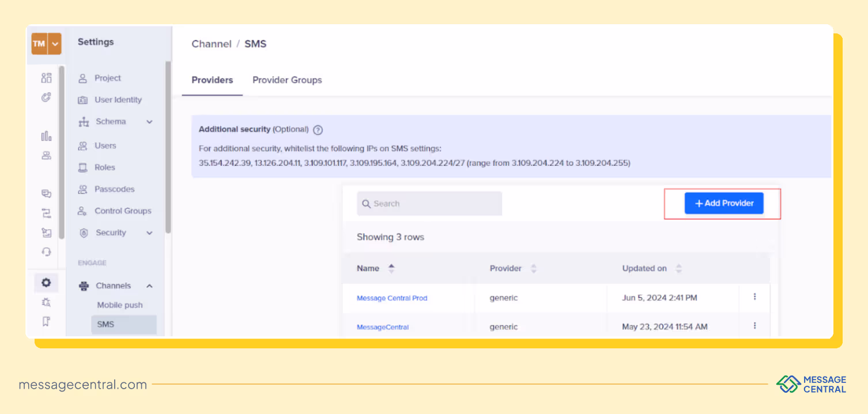Click the help question mark icon
This screenshot has height=414, width=868.
coord(318,130)
